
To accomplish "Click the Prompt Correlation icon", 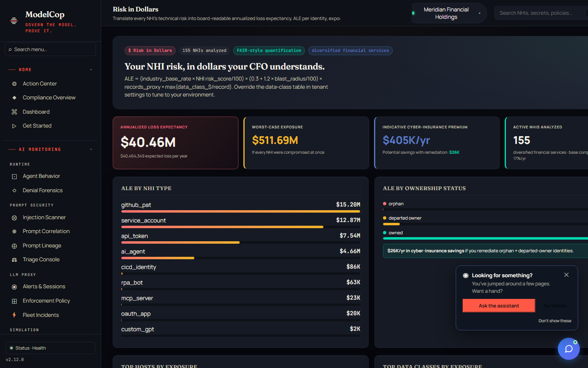I will click(14, 231).
